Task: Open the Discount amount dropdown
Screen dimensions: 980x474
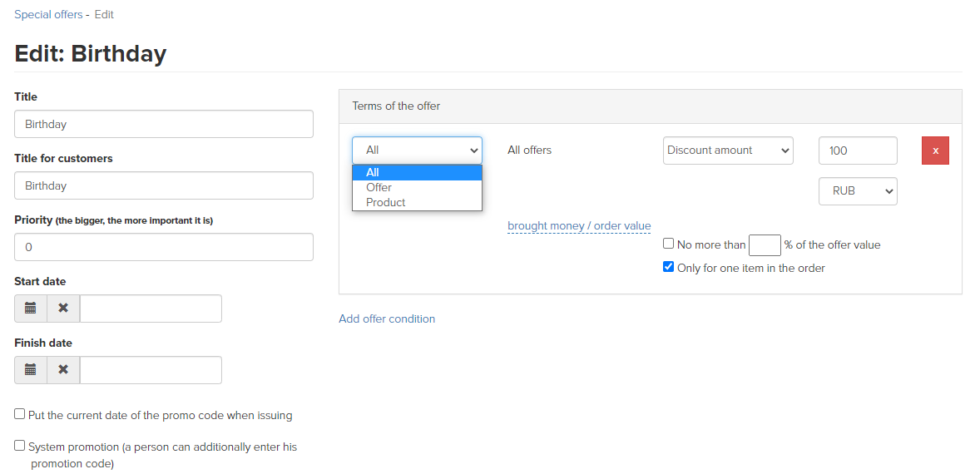Action: (727, 151)
